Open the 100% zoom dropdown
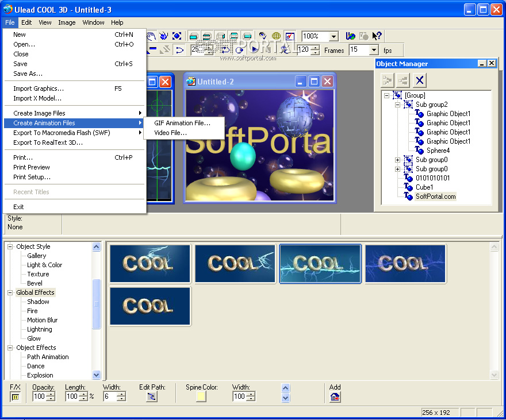The width and height of the screenshot is (506, 420). coord(333,36)
